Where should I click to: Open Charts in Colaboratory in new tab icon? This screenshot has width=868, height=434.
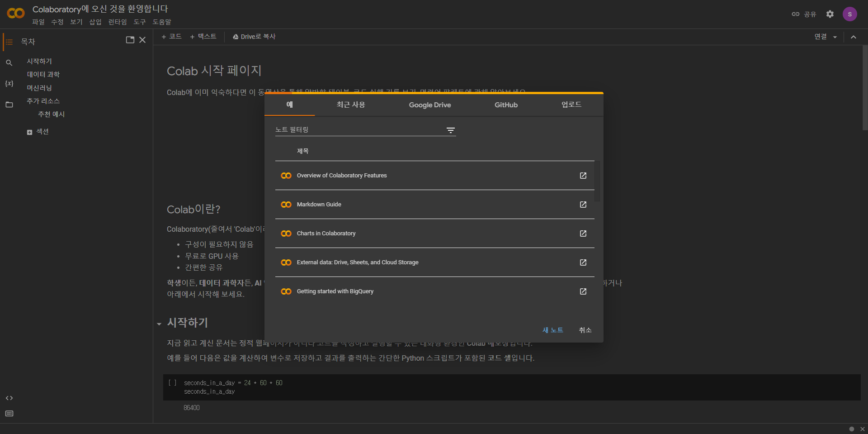583,234
